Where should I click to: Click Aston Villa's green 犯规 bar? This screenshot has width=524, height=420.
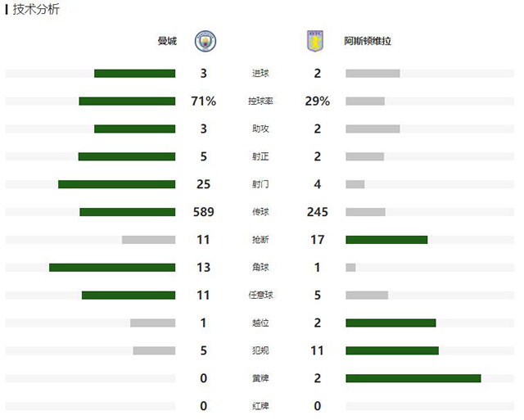[x=392, y=350]
